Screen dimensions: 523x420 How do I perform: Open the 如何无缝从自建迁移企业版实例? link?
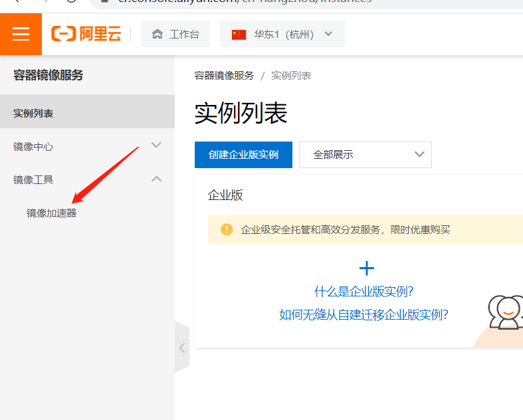[364, 314]
